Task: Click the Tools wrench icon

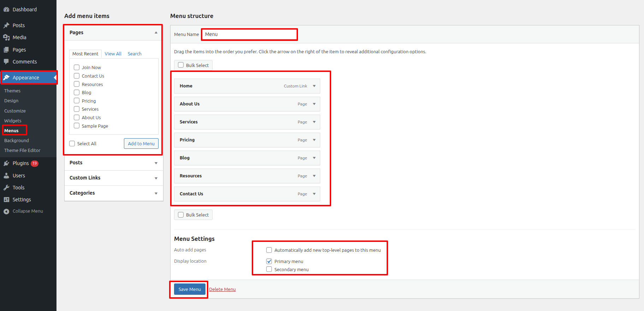Action: (6, 188)
